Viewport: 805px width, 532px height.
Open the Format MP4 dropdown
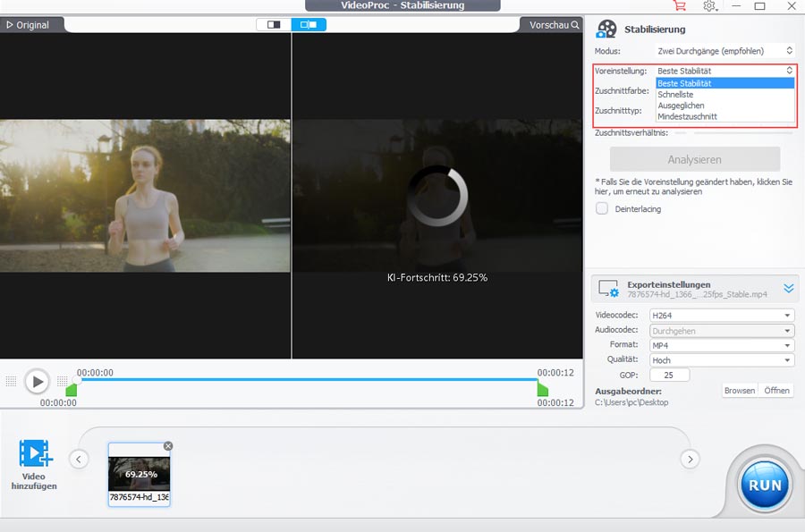(721, 345)
